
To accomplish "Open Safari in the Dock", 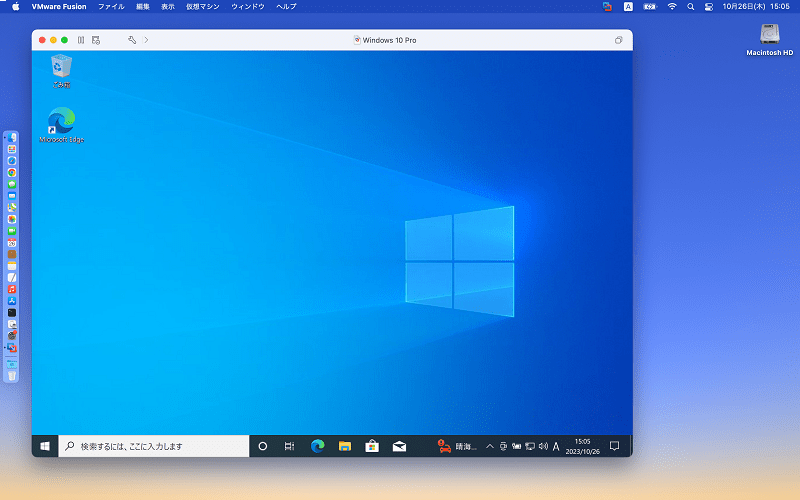I will (x=12, y=161).
